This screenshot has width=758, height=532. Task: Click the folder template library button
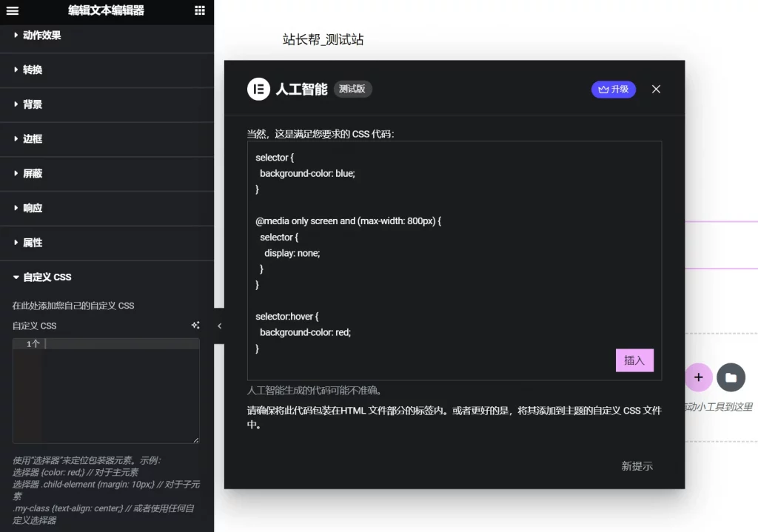tap(731, 377)
